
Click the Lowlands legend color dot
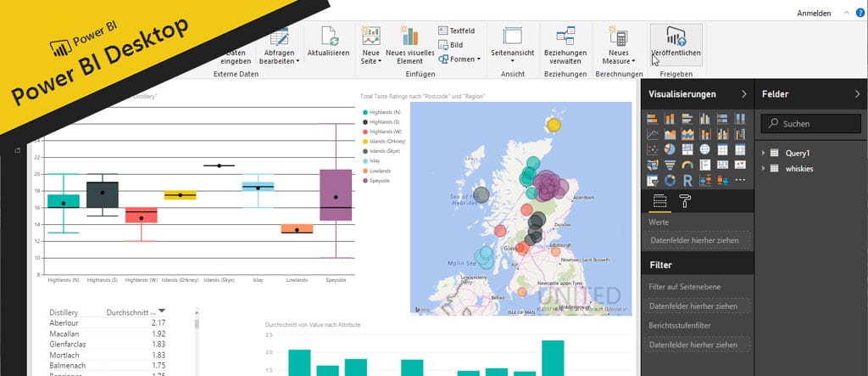pos(364,171)
